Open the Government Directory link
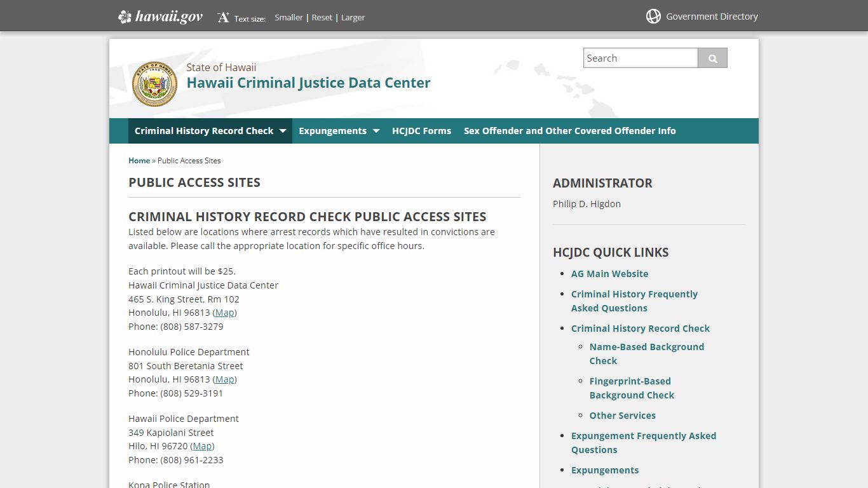 click(712, 17)
